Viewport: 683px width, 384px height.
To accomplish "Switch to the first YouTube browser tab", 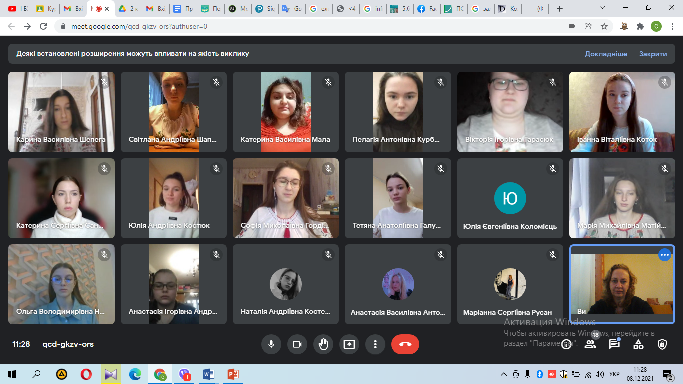I will [x=17, y=9].
